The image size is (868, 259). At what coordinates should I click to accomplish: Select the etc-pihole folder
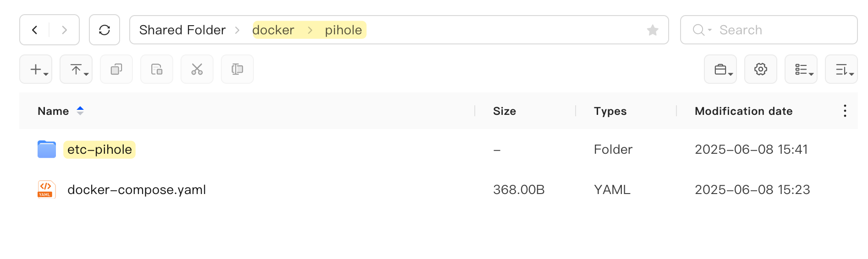click(99, 150)
